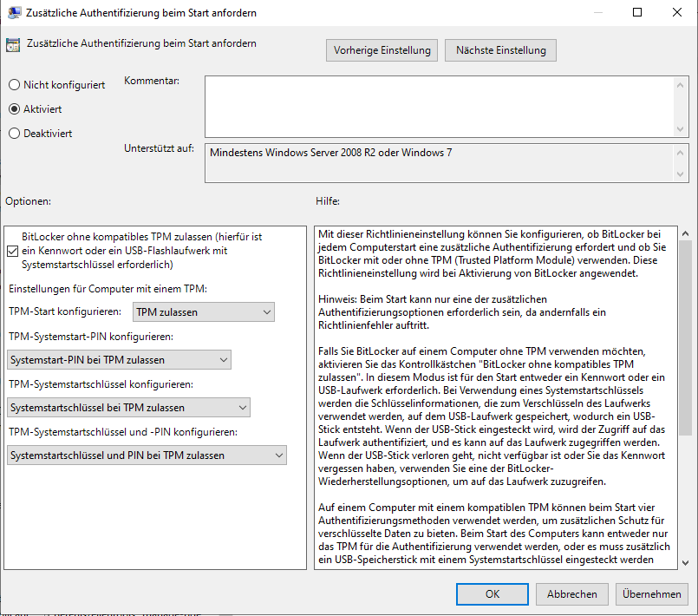Click the Unterstützt auf scrollbar up arrow
The width and height of the screenshot is (698, 616).
[680, 153]
